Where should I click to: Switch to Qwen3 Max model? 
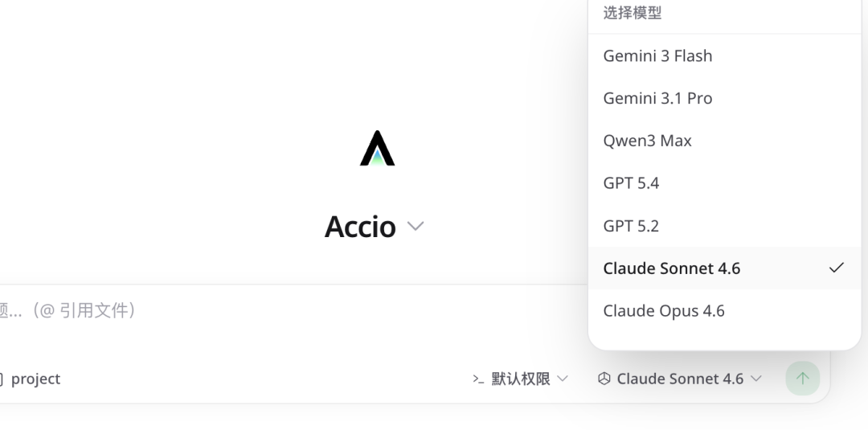[x=647, y=141]
